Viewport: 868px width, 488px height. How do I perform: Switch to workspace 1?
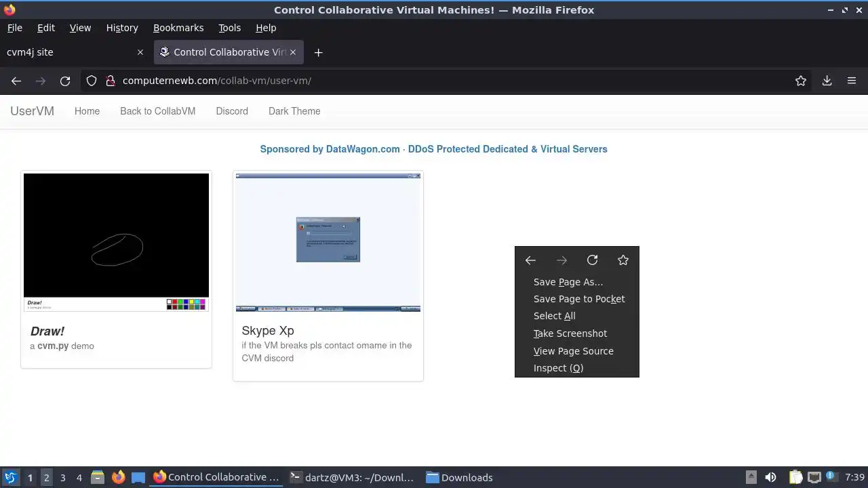(x=30, y=478)
